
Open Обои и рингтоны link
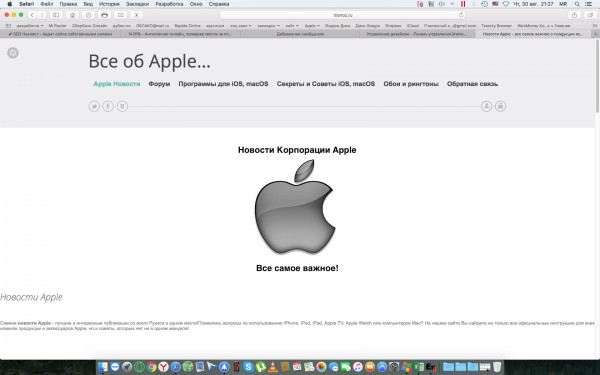[x=411, y=84]
